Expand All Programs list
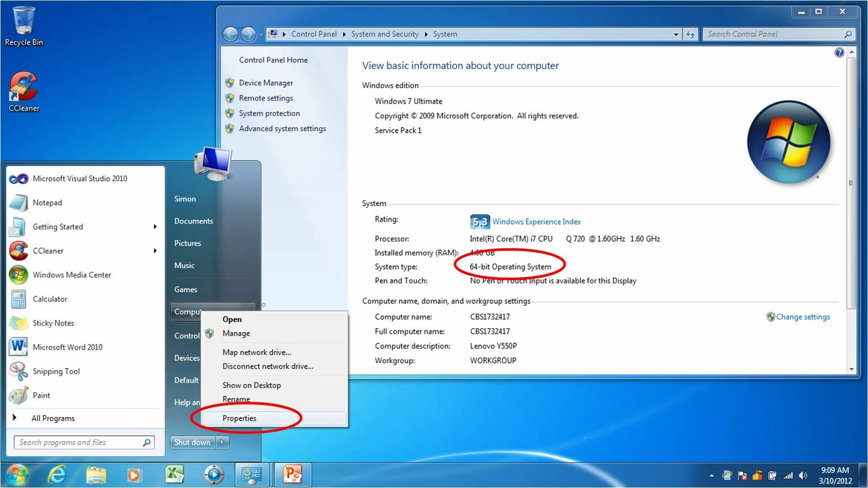 coord(53,418)
